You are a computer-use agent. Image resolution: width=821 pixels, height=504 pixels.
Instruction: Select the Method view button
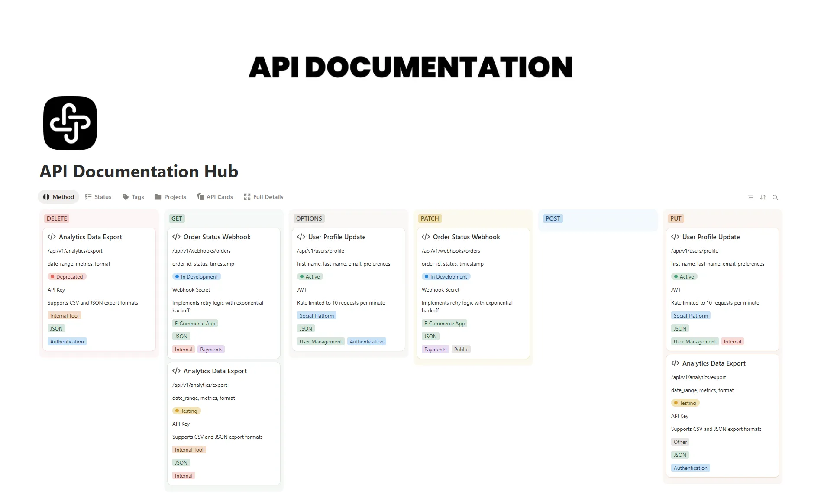tap(58, 197)
